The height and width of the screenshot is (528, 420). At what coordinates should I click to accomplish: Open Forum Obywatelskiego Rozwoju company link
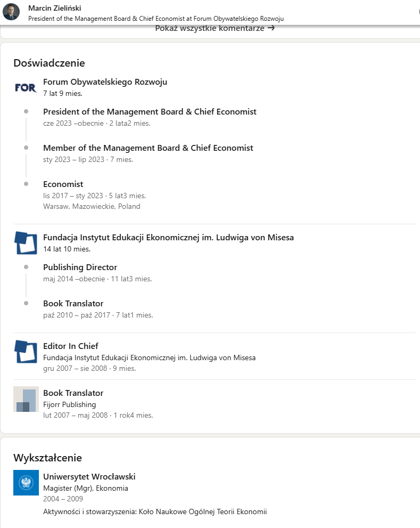point(105,82)
